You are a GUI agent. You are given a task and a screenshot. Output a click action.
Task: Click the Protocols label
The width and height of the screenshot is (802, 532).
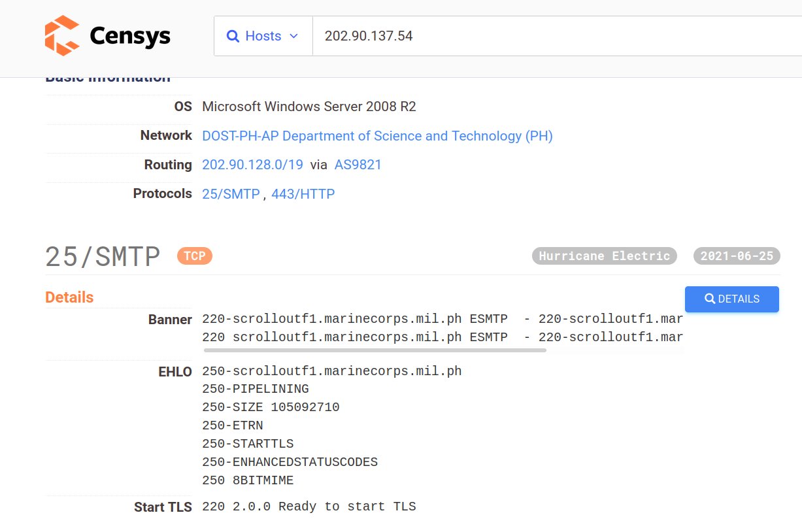point(162,193)
